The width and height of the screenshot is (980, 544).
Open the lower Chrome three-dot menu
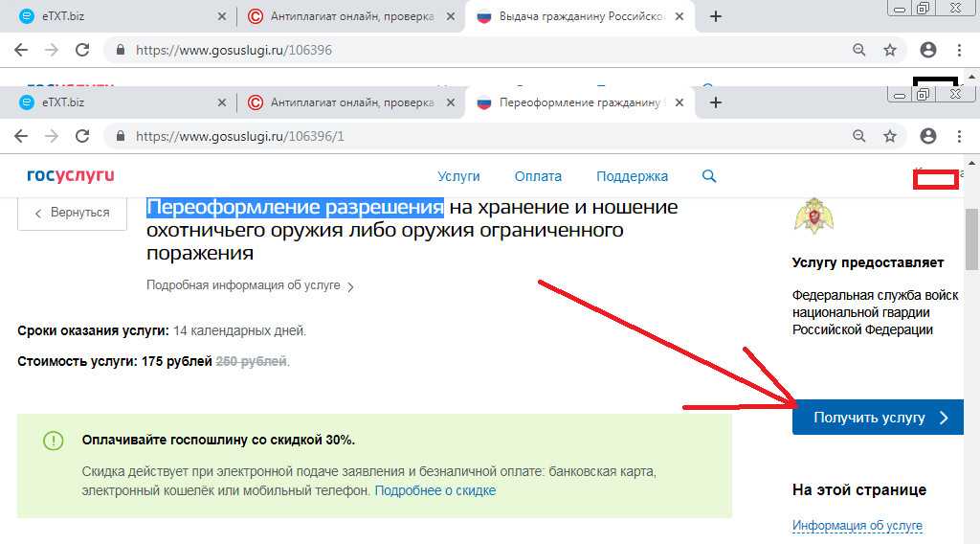pyautogui.click(x=959, y=136)
